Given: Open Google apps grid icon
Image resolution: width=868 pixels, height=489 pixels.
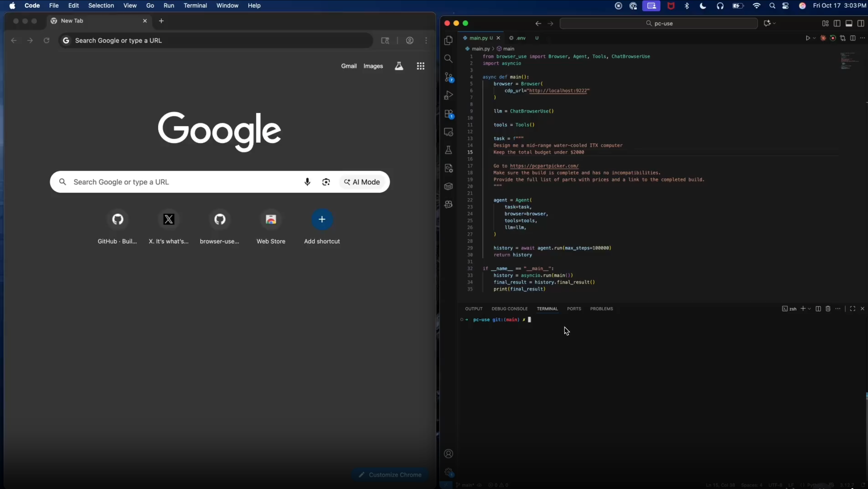Looking at the screenshot, I should [420, 66].
